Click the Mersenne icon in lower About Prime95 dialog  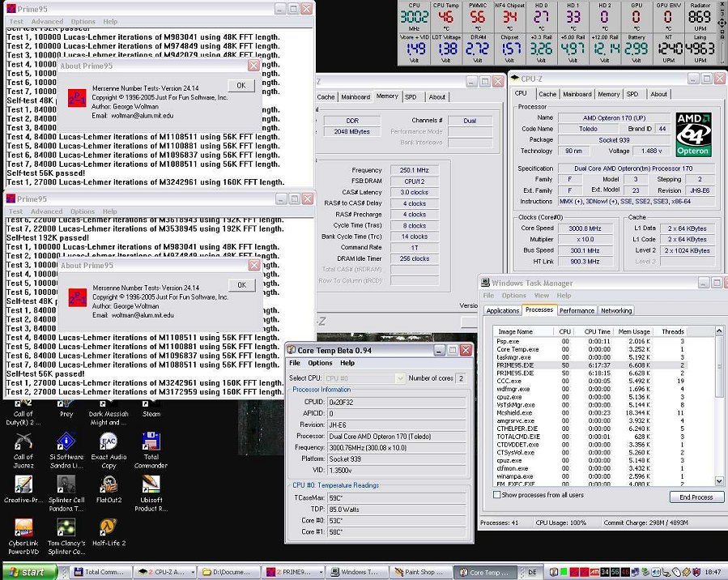77,297
